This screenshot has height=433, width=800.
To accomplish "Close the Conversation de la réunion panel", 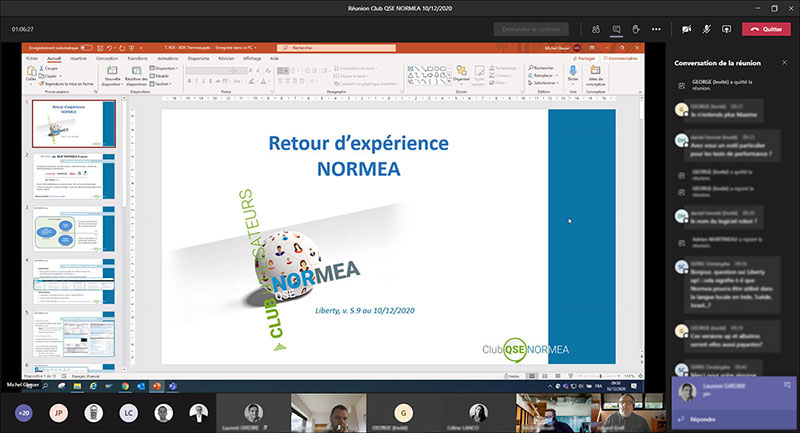I will tap(784, 63).
